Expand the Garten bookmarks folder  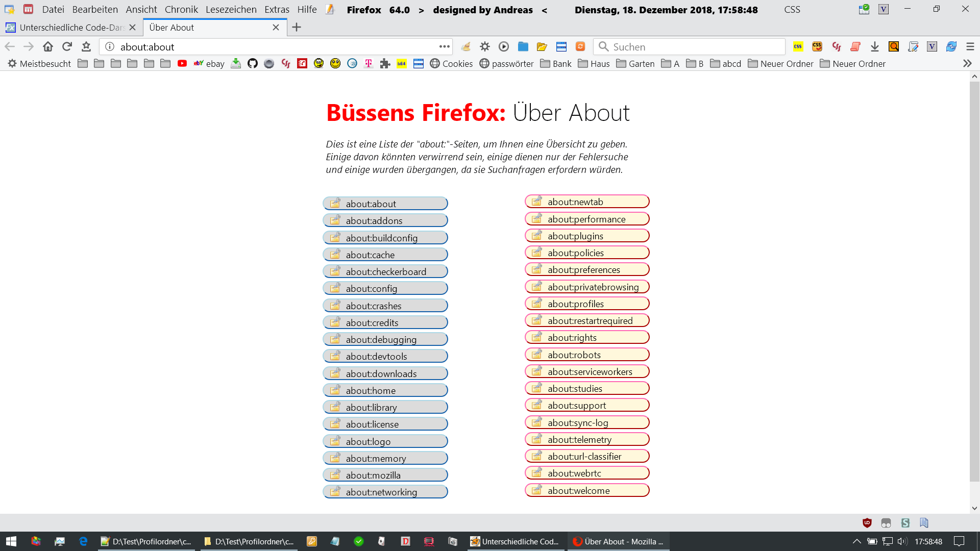[635, 63]
